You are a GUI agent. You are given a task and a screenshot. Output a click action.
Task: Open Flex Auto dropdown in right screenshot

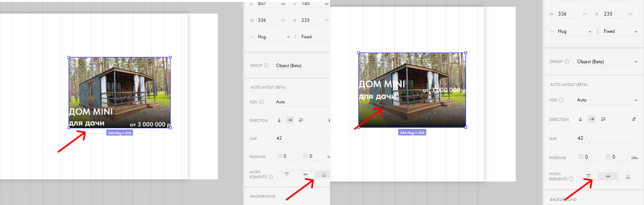pyautogui.click(x=607, y=100)
